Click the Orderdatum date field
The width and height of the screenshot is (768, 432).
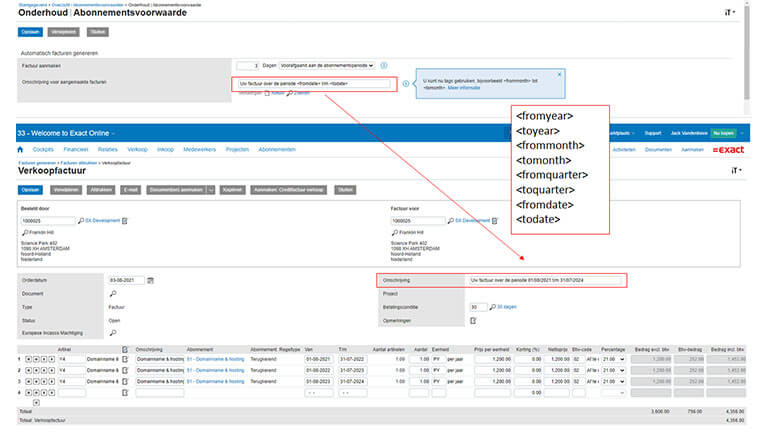tap(126, 281)
